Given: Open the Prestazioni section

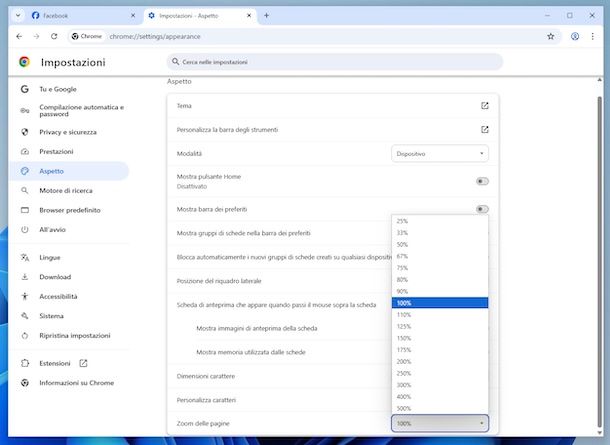Looking at the screenshot, I should coord(56,152).
